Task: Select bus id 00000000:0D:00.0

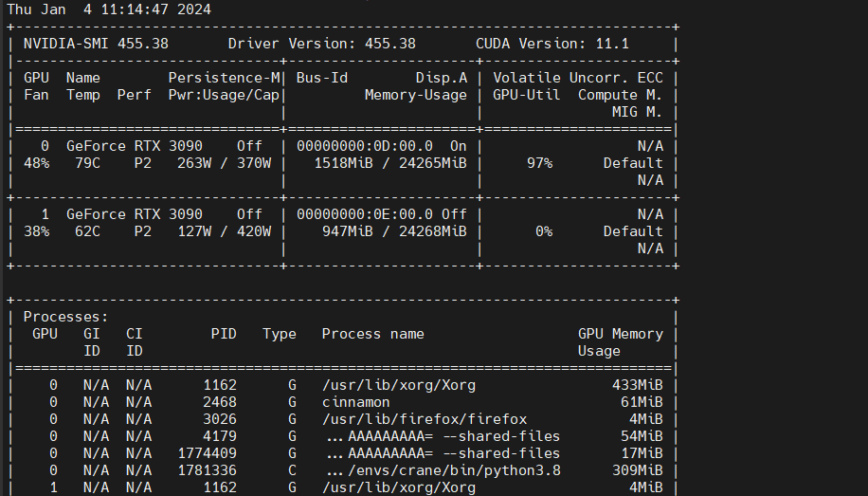Action: (x=365, y=146)
